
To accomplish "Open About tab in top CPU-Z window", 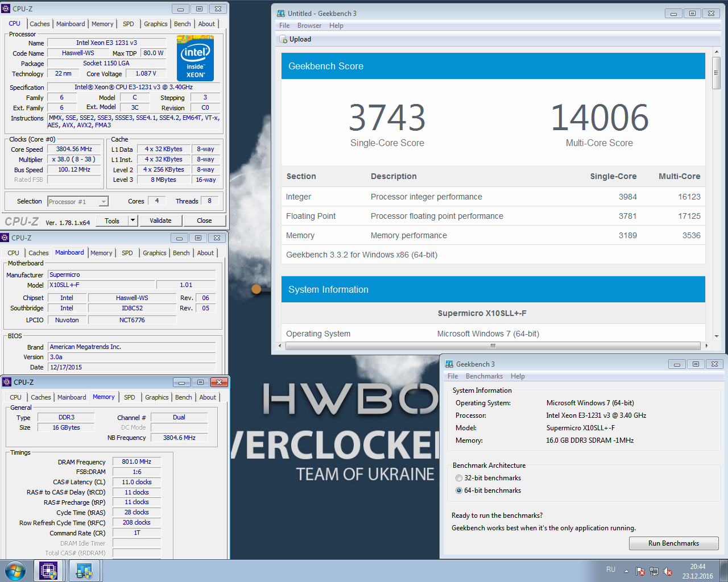I will tap(206, 24).
